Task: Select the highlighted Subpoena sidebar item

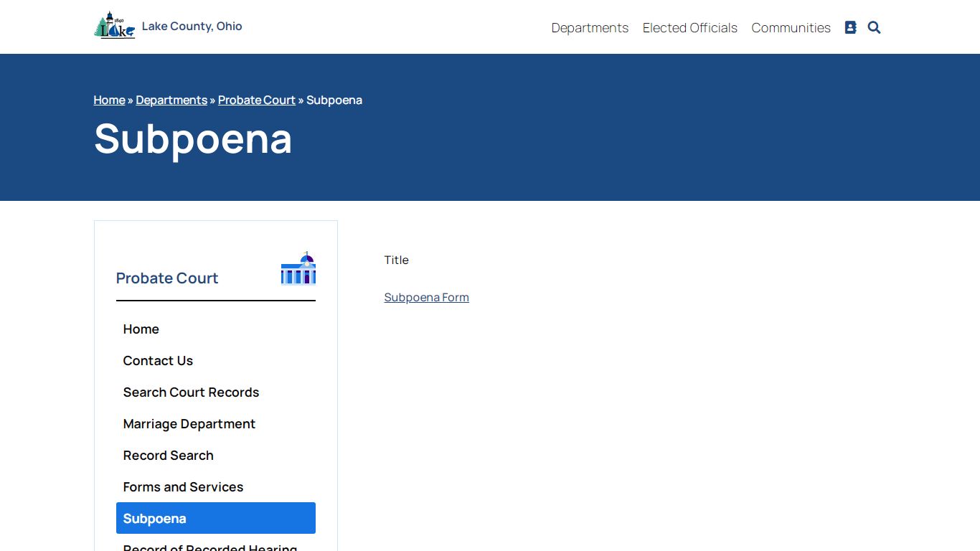Action: (216, 518)
